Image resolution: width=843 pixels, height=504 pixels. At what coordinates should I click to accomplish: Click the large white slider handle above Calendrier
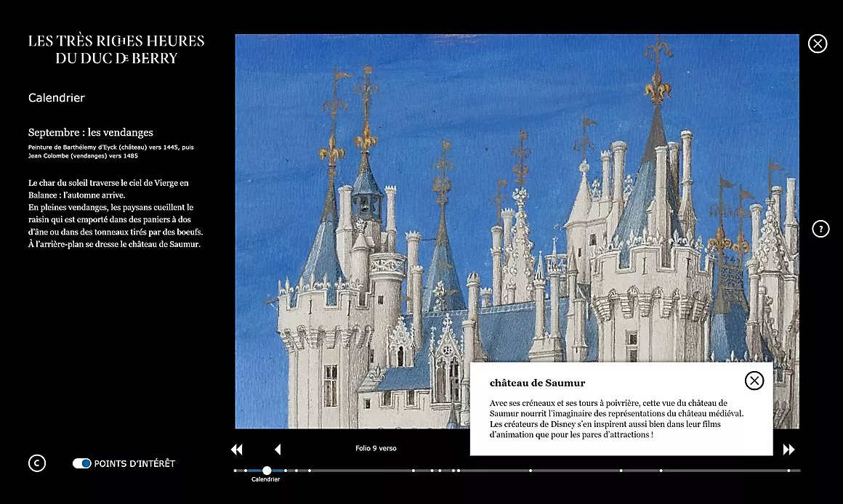coord(267,471)
